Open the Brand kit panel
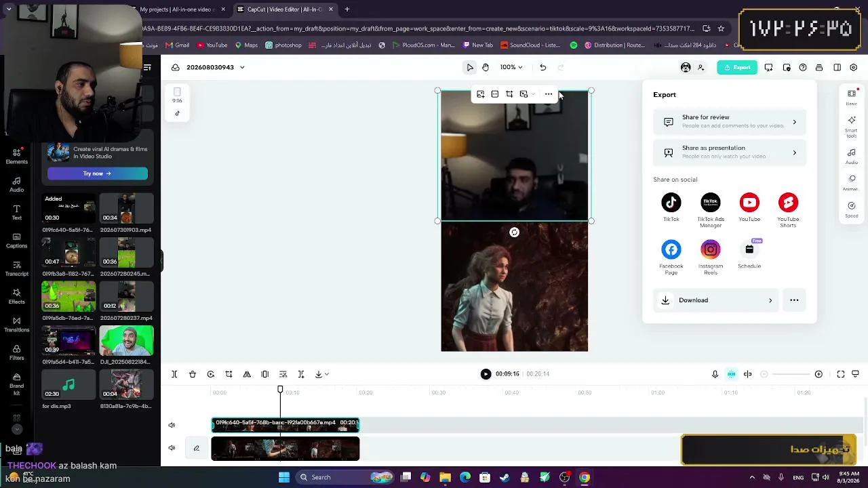Screen dimensions: 868x488 tap(17, 383)
